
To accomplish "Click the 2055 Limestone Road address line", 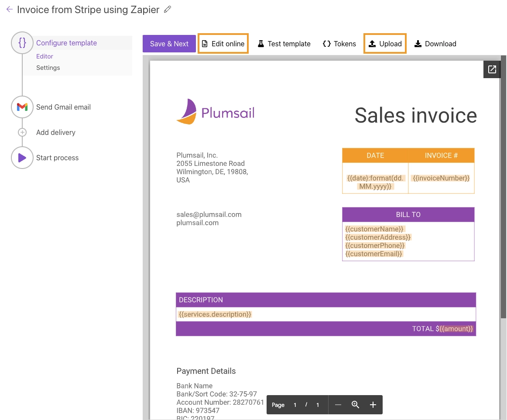I will (x=210, y=163).
